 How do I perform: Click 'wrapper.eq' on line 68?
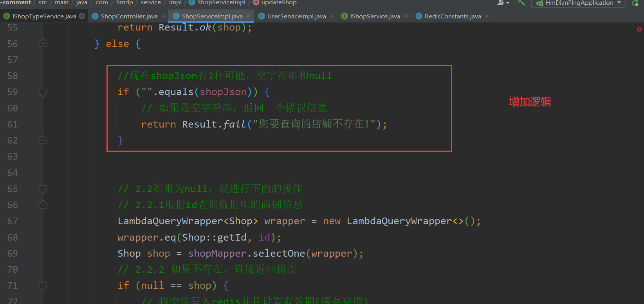point(147,237)
